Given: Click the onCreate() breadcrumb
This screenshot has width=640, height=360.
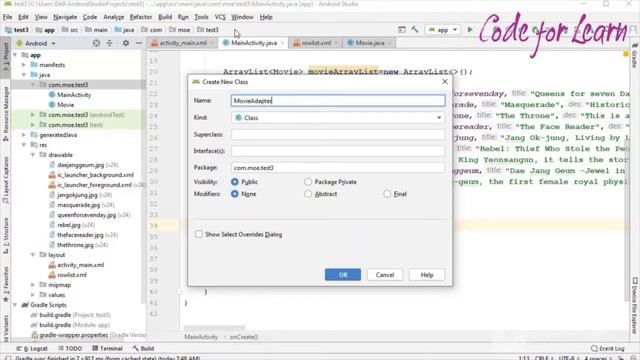Looking at the screenshot, I should click(244, 337).
